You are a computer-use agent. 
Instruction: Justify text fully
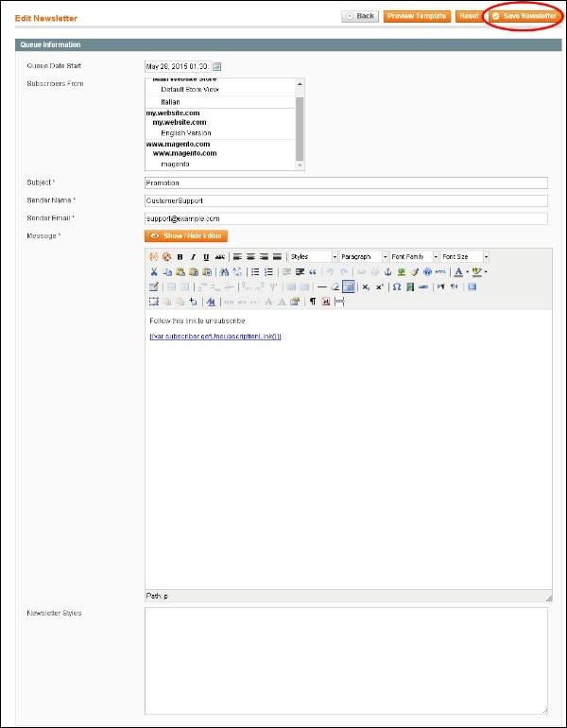(x=277, y=257)
